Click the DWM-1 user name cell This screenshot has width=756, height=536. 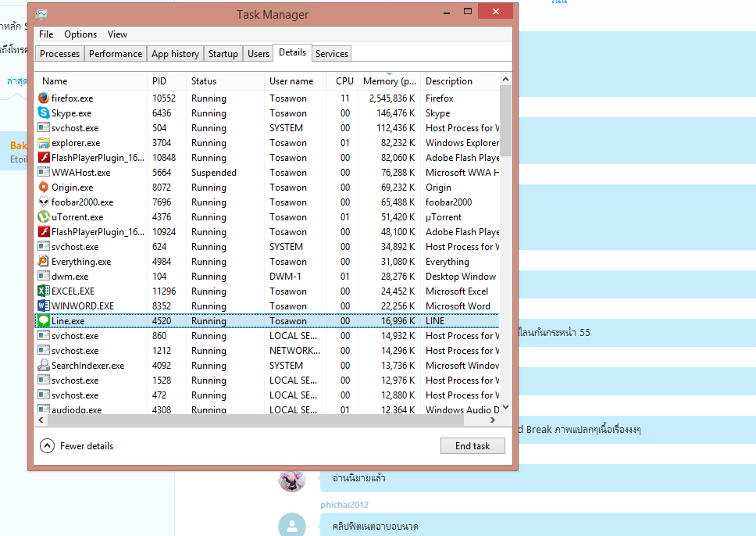285,277
